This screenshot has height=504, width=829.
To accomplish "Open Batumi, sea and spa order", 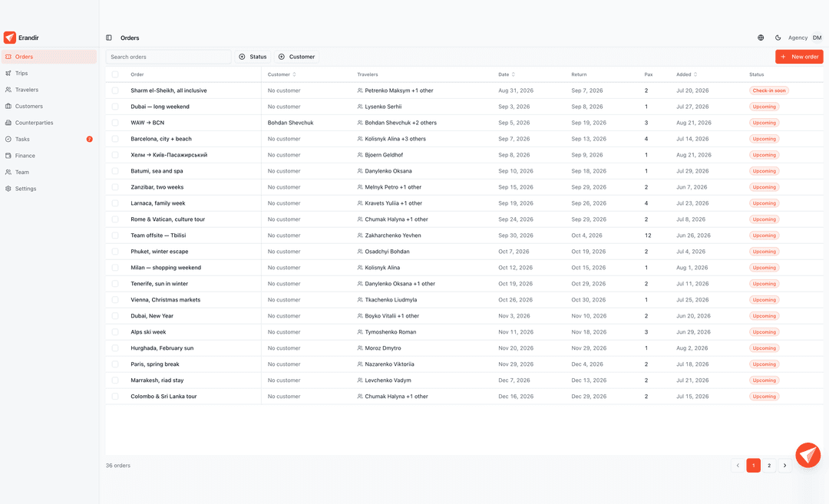I will [x=157, y=171].
